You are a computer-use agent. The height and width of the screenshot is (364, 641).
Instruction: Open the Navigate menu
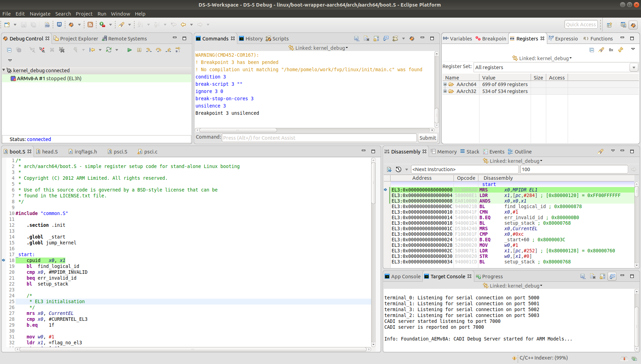coord(40,14)
